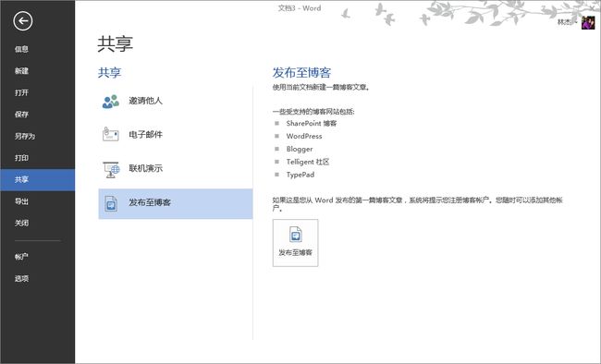Click the blue 共享 section heading
Image resolution: width=601 pixels, height=364 pixels.
pos(110,72)
